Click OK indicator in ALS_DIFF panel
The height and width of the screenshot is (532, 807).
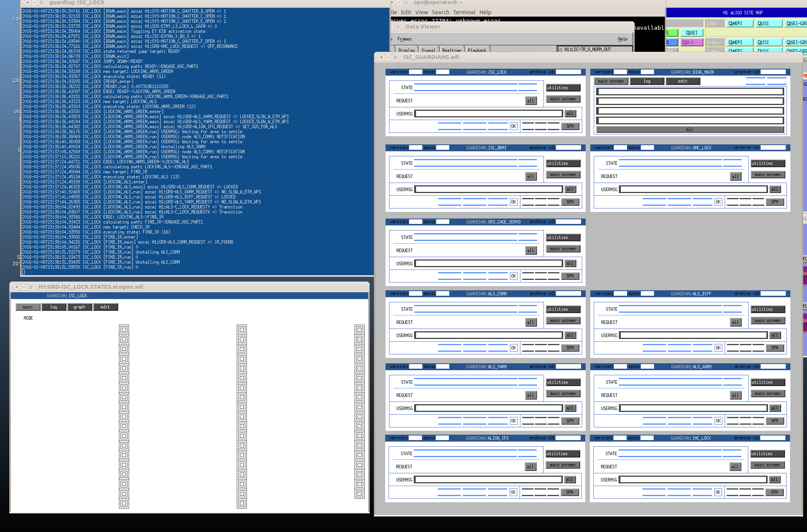pos(718,348)
